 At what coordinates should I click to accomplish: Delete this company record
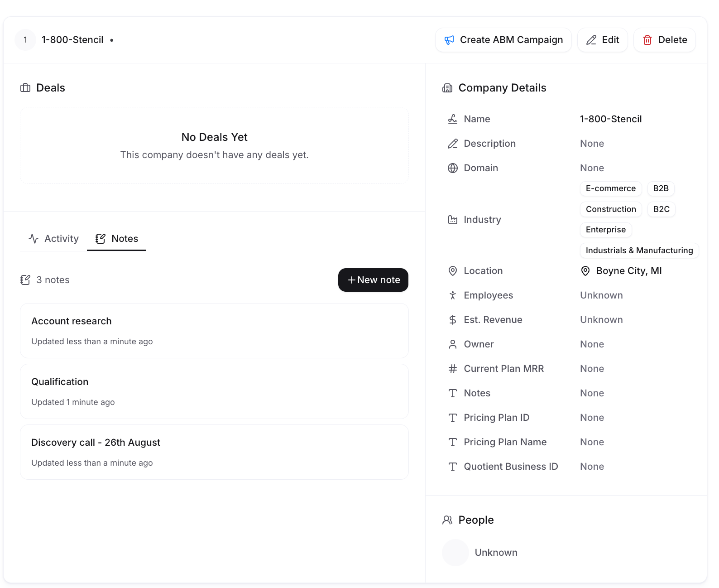click(x=665, y=40)
